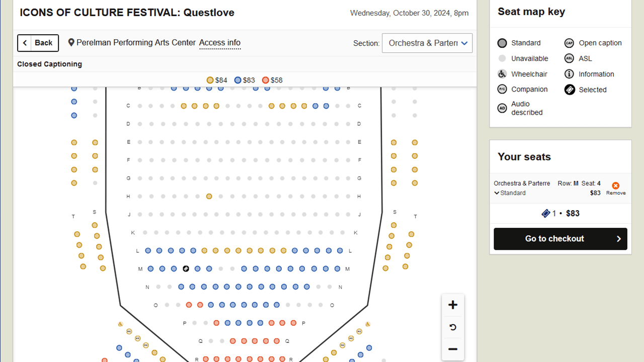The width and height of the screenshot is (644, 362).
Task: Deselect the selected black seat in row M
Action: (186, 269)
